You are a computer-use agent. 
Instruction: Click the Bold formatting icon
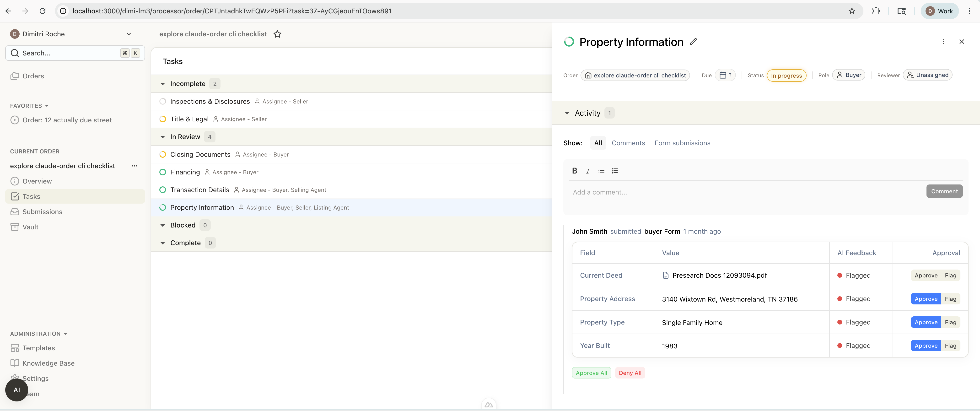tap(575, 171)
